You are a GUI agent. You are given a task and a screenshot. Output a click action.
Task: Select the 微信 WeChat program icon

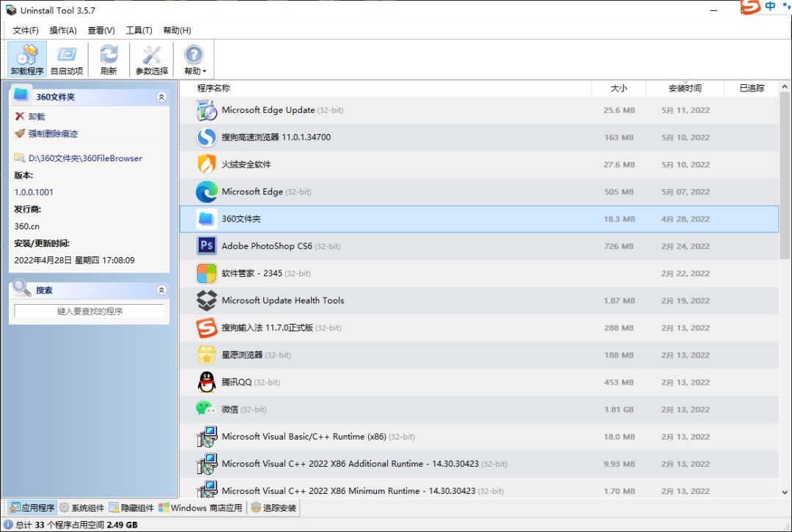point(205,409)
